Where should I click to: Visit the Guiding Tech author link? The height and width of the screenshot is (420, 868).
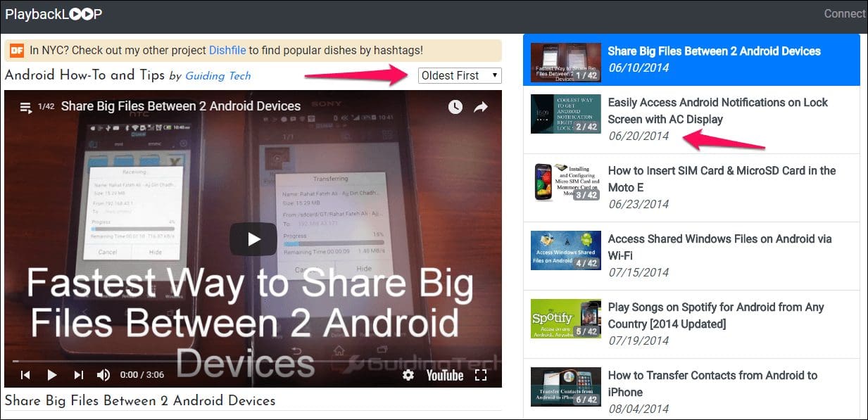[218, 75]
